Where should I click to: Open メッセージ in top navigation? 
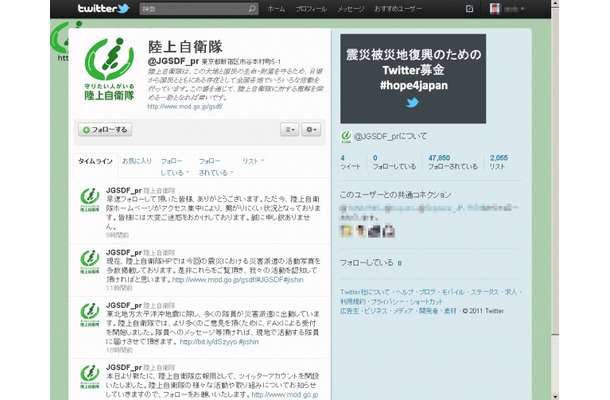pos(351,9)
